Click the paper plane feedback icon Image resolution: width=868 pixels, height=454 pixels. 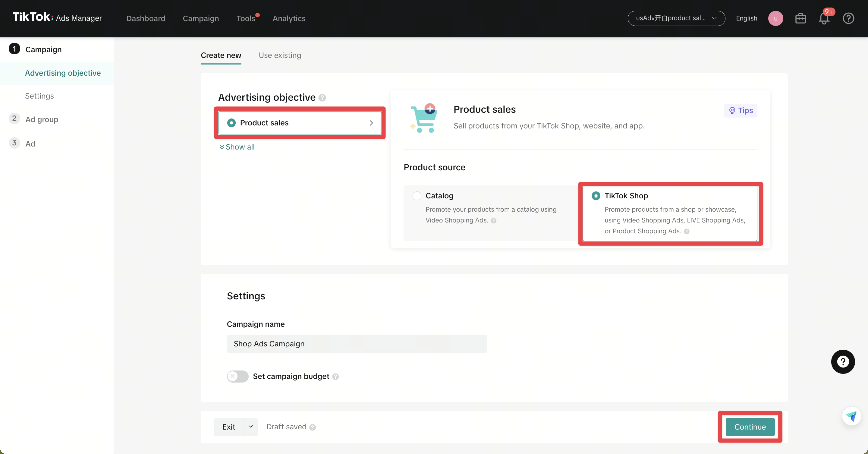[851, 416]
